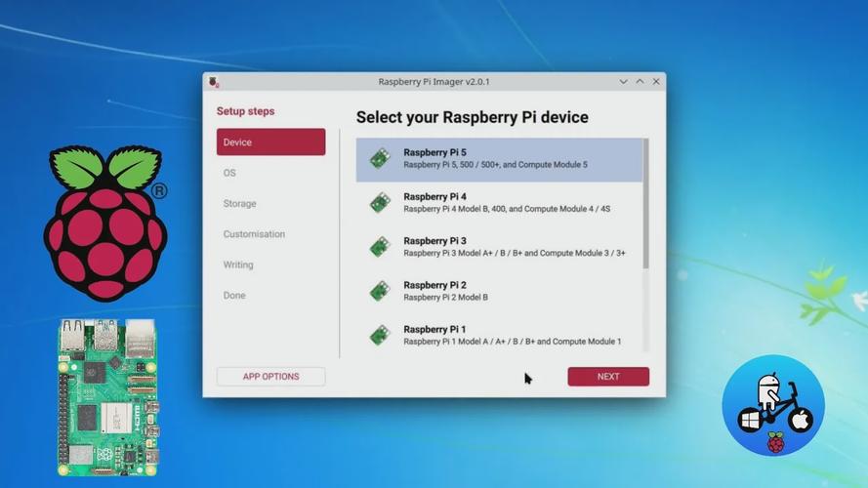Choose Raspberry Pi 5 from the device list
The width and height of the screenshot is (868, 488).
[x=499, y=159]
